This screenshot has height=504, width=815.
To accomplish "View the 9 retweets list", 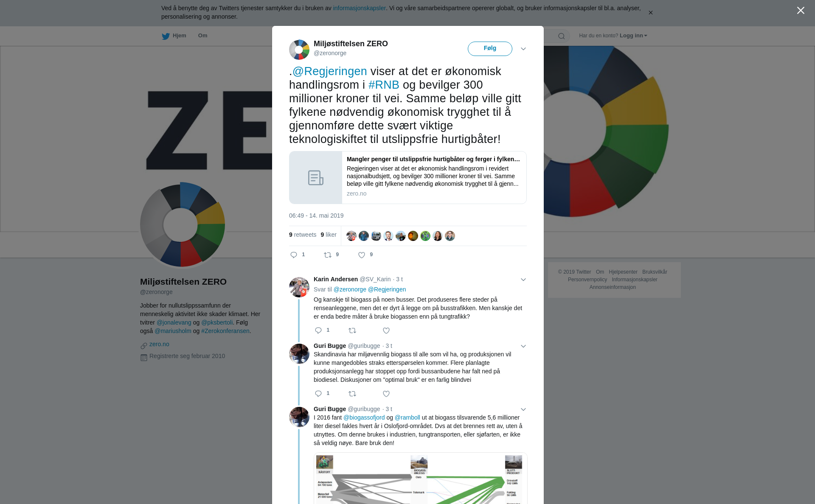I will (x=303, y=235).
